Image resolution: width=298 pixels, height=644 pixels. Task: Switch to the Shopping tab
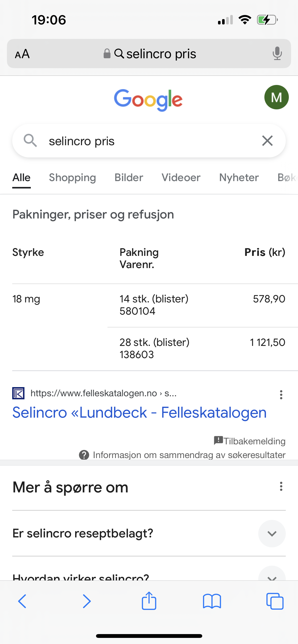(72, 178)
